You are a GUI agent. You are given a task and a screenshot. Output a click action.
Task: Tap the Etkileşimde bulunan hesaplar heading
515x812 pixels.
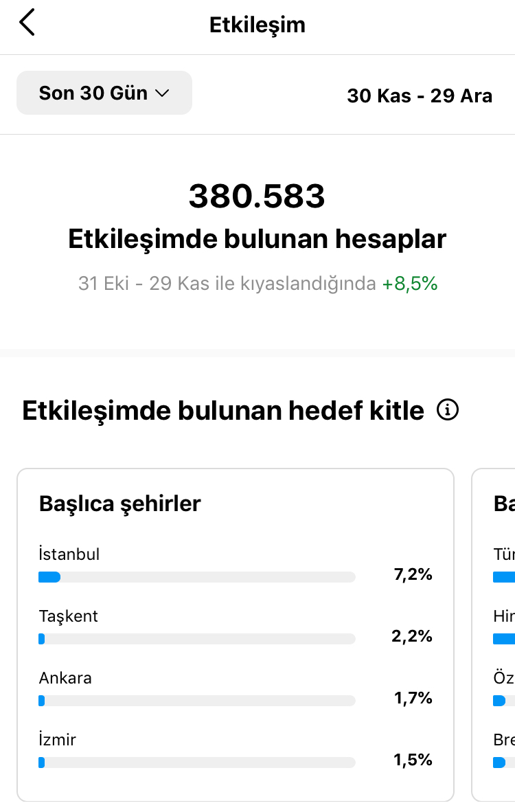[257, 240]
